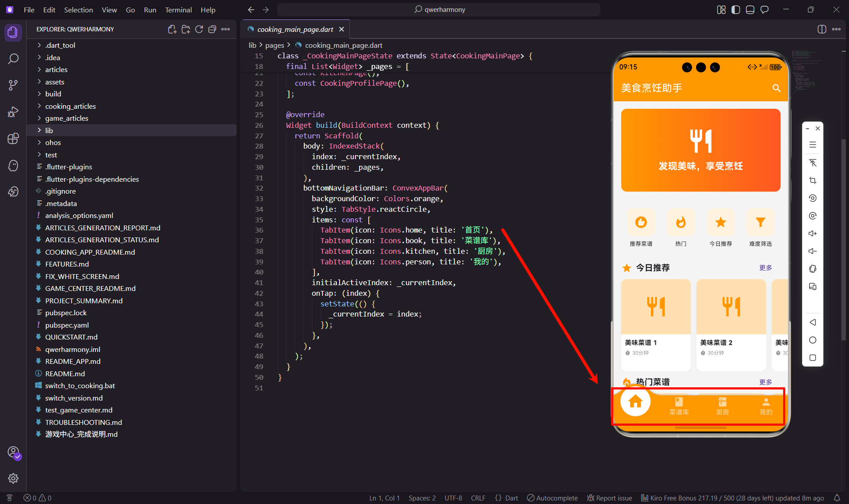
Task: Click the 菜谱库 tab in phone app
Action: point(679,406)
